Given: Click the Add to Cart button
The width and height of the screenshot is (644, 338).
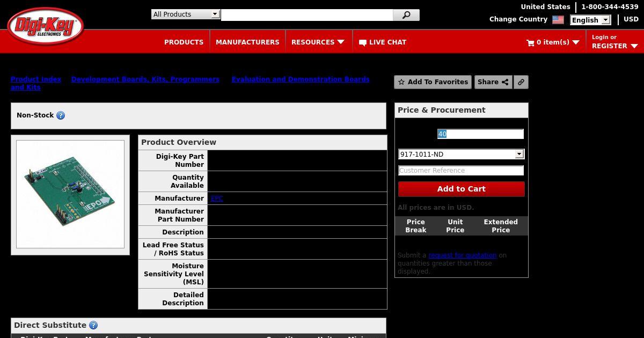Looking at the screenshot, I should (x=461, y=189).
